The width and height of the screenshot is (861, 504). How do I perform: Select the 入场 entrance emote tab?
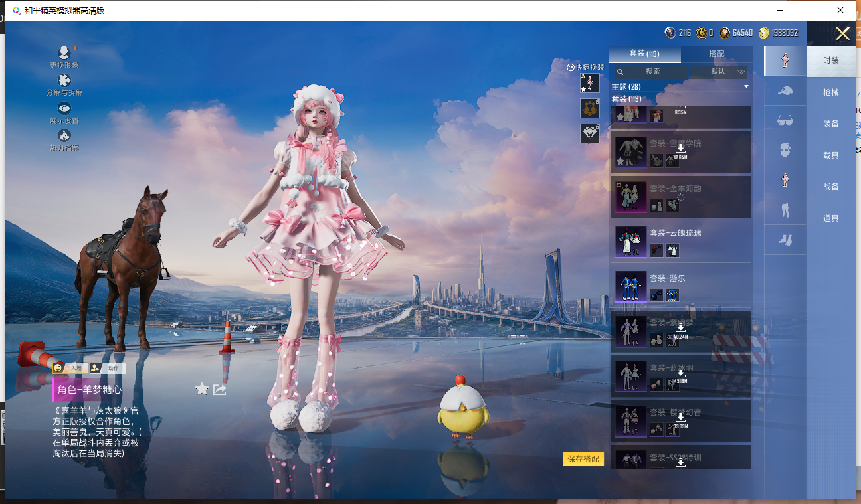pos(70,368)
